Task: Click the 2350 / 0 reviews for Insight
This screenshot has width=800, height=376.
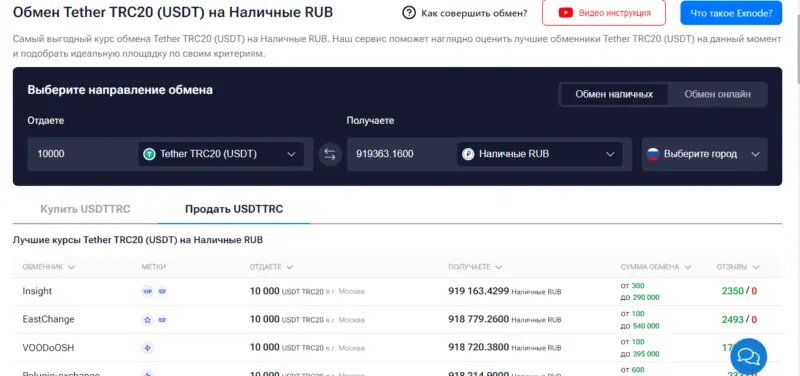Action: coord(739,291)
